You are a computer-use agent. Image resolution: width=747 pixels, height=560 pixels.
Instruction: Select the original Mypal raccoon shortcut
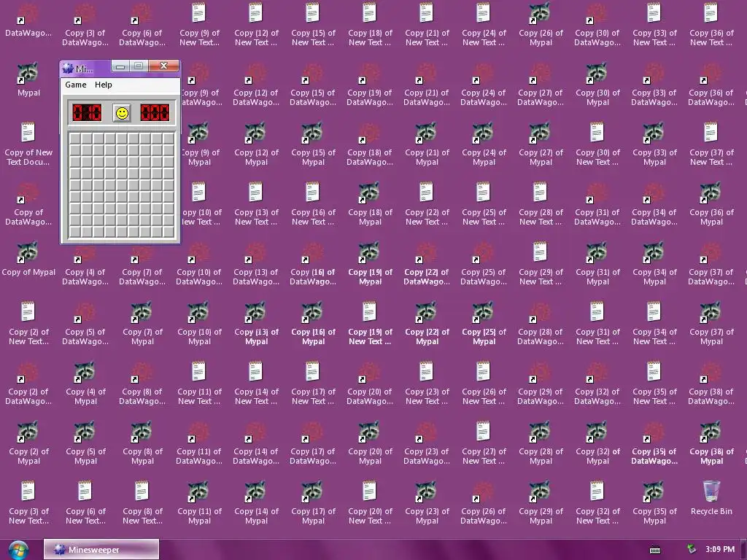(28, 79)
